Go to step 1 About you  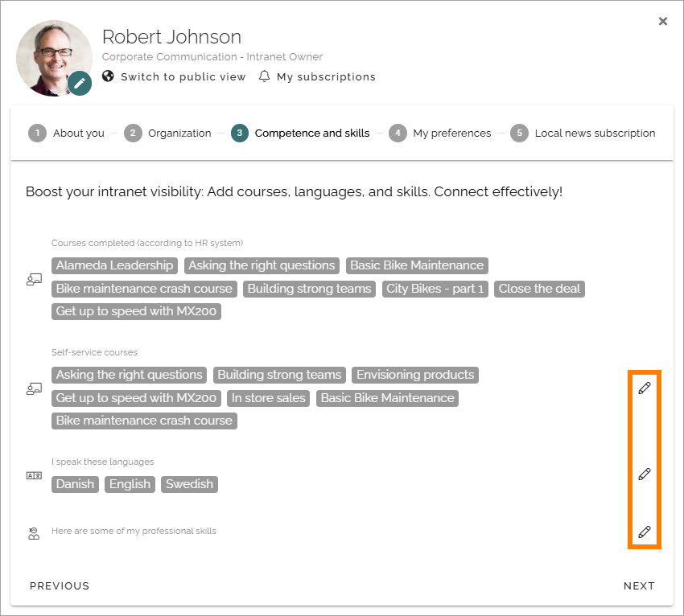66,133
